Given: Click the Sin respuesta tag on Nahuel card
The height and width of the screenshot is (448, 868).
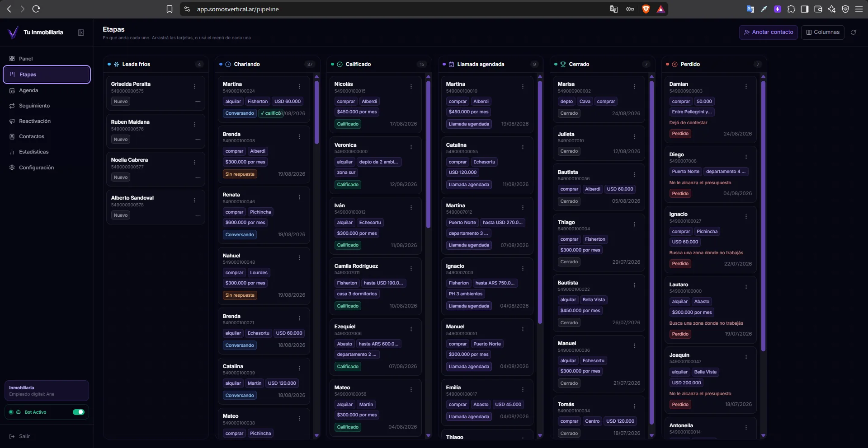Looking at the screenshot, I should [x=240, y=295].
